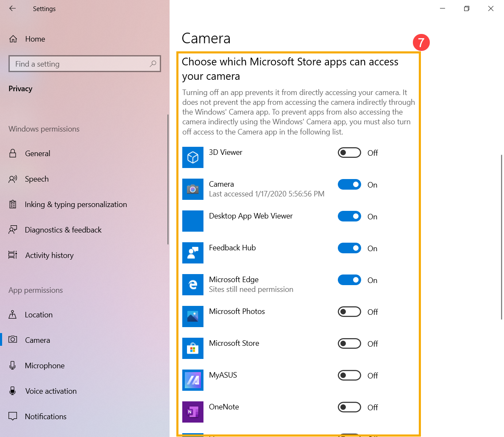
Task: Click the 3D Viewer app name
Action: tap(226, 152)
